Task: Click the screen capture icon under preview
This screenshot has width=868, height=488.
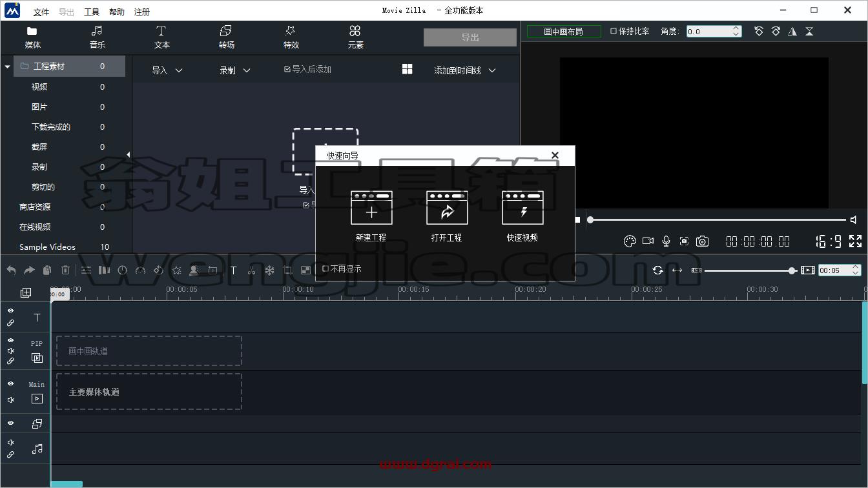Action: tap(684, 241)
